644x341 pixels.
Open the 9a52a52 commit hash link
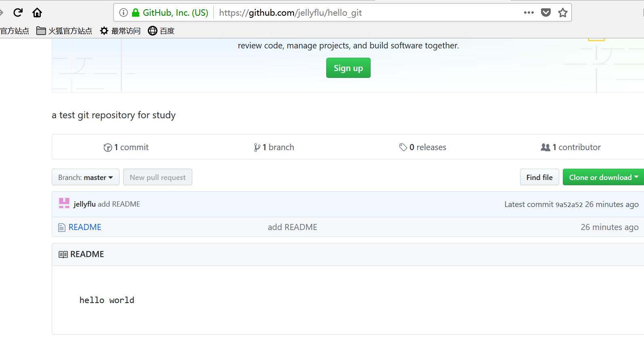pos(569,205)
